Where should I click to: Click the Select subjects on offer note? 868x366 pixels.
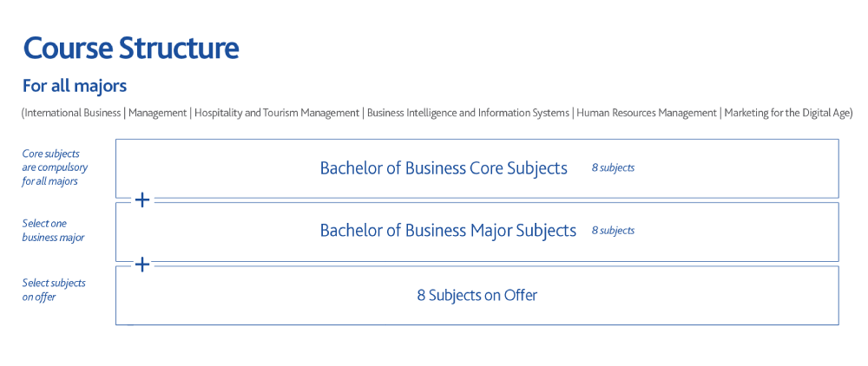pos(54,290)
